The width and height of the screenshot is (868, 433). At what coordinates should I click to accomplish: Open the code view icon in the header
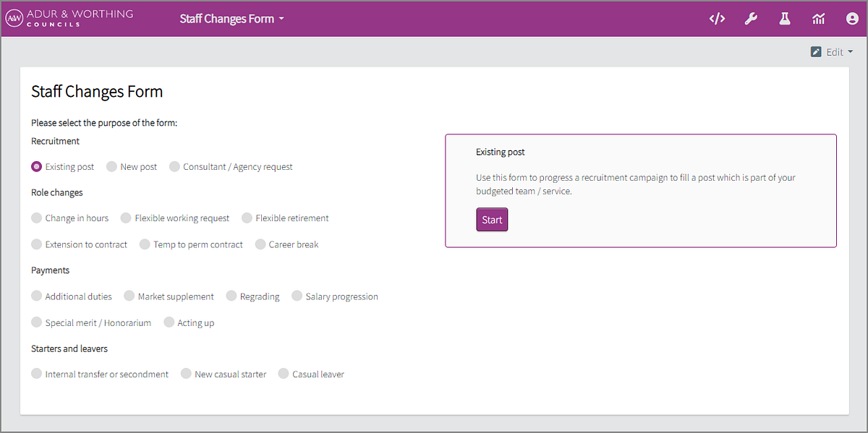(717, 18)
